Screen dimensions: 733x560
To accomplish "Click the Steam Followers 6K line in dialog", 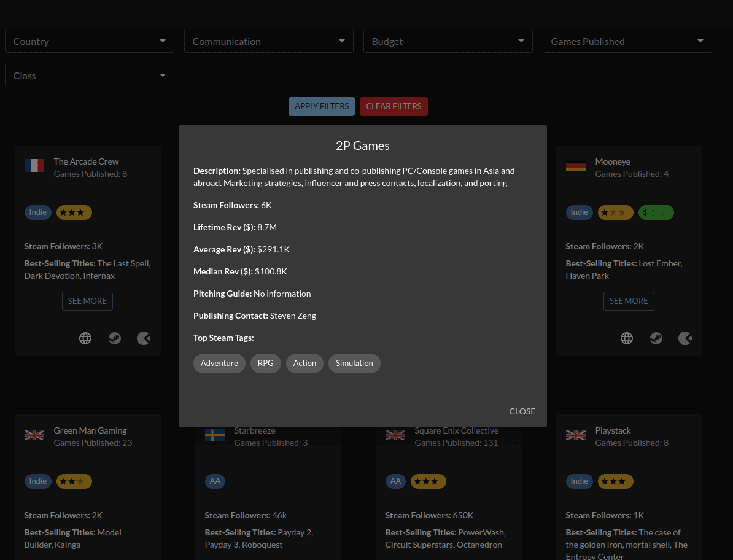I will 232,205.
